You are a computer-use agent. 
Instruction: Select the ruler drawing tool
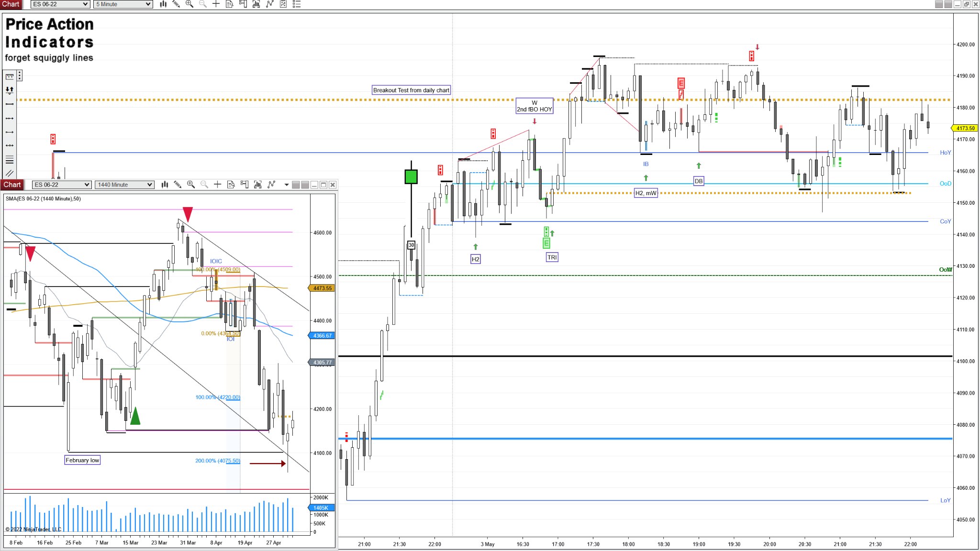pyautogui.click(x=10, y=76)
